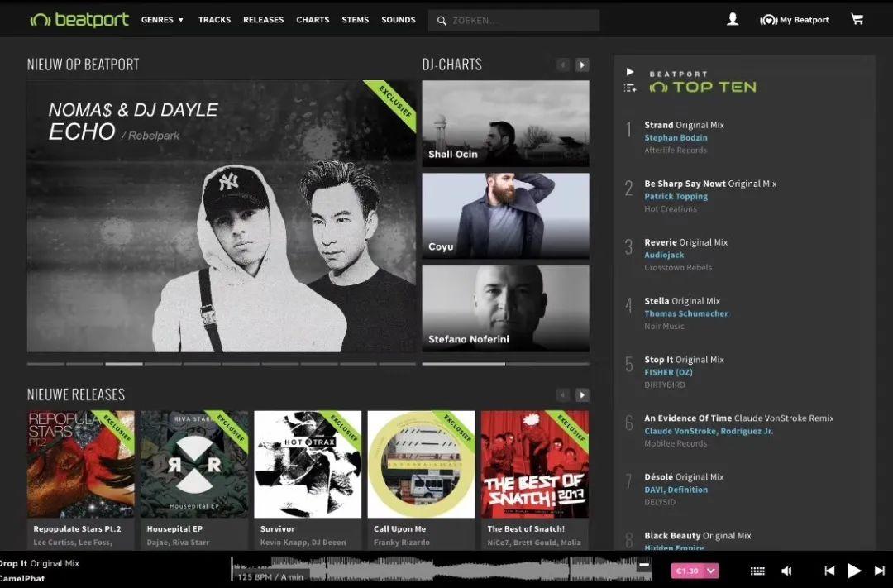This screenshot has width=893, height=588.
Task: Open the Shall Ocin DJ chart
Action: (x=506, y=124)
